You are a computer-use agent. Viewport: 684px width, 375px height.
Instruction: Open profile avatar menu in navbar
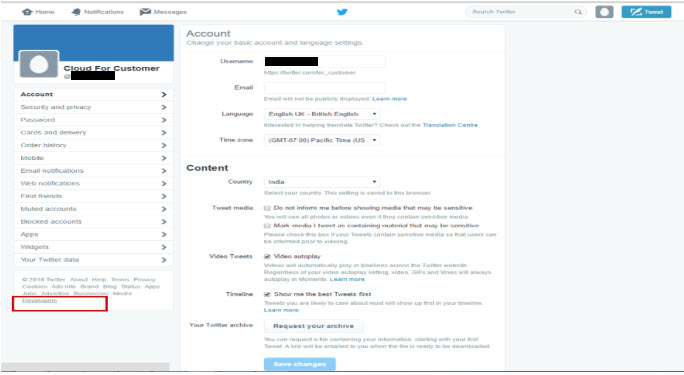click(604, 12)
